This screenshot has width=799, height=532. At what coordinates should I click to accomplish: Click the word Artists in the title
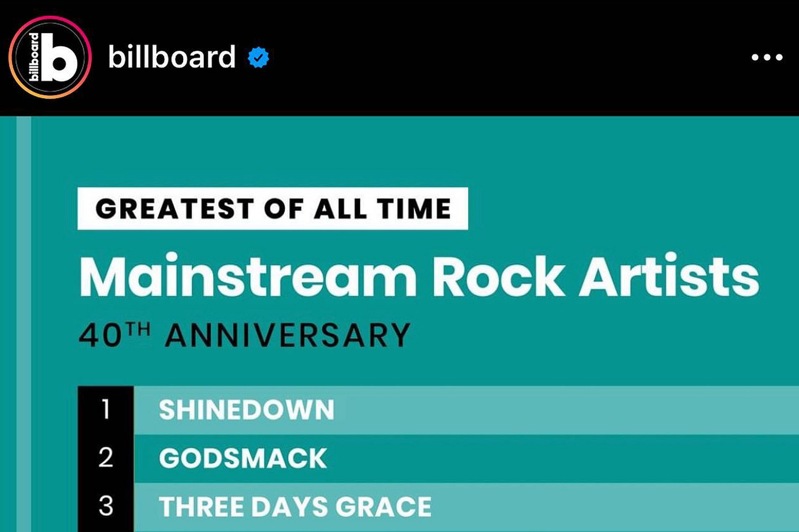(669, 276)
